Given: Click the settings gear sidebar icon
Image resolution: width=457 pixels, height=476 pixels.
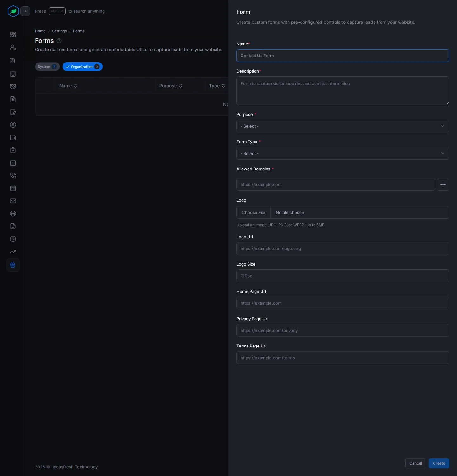Looking at the screenshot, I should point(13,265).
